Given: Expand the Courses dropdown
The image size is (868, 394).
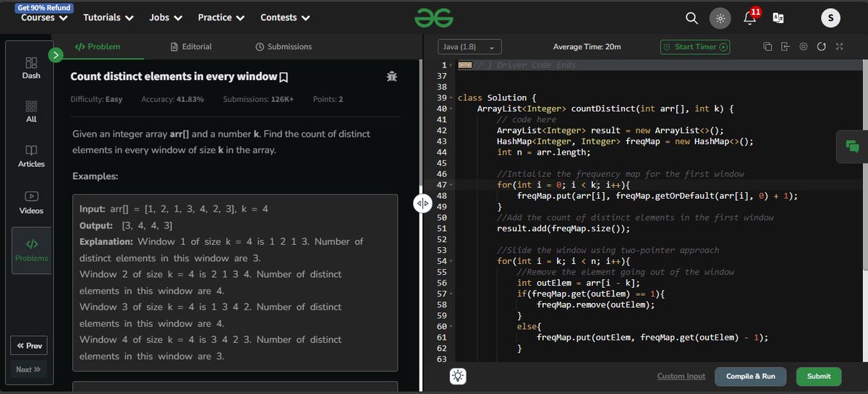Looking at the screenshot, I should (x=45, y=17).
